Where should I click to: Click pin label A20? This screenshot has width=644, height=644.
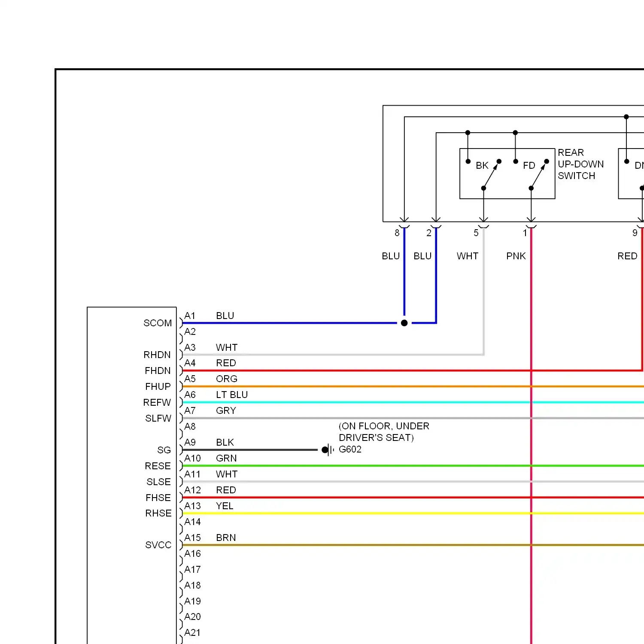tap(192, 617)
